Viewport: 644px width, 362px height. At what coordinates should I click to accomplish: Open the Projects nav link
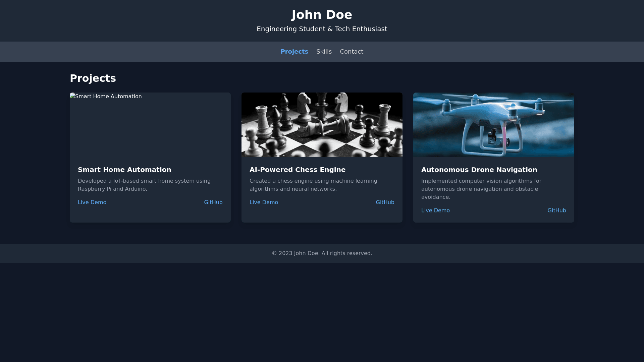tap(294, 52)
